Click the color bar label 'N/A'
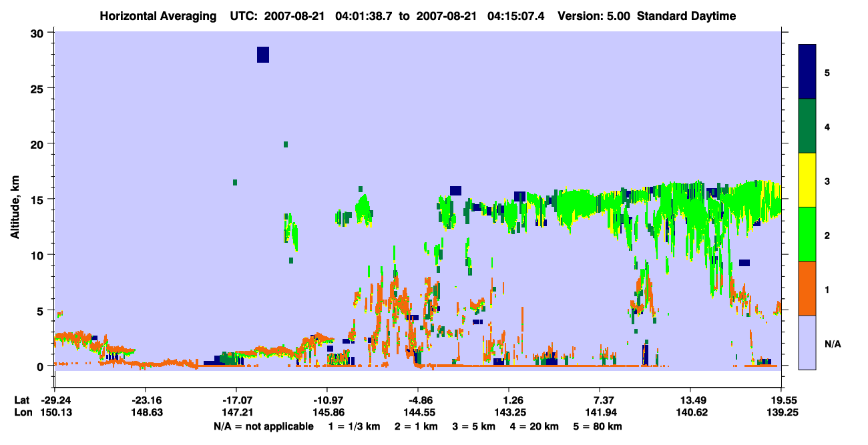Viewport: 868px width, 445px height. click(x=833, y=344)
